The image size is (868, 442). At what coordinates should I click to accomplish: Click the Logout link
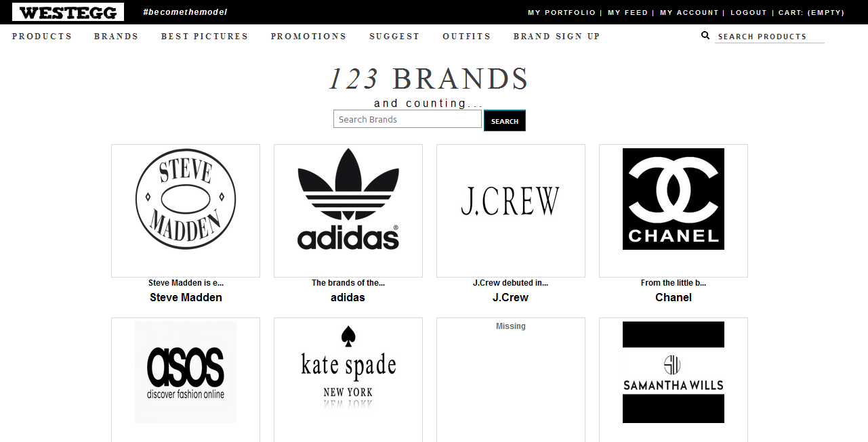coord(749,12)
